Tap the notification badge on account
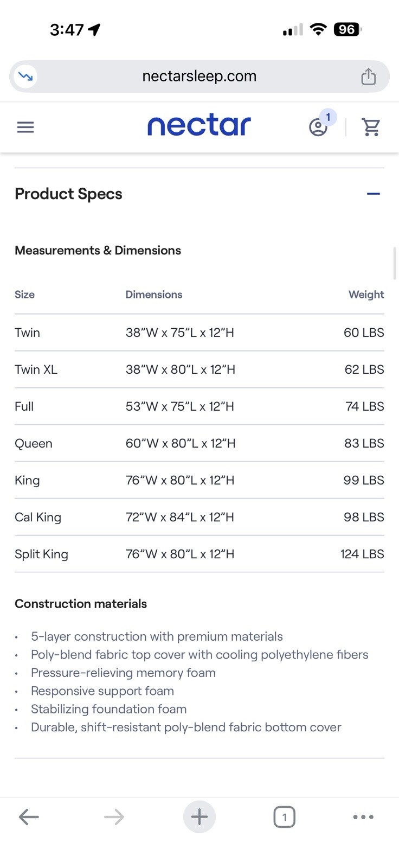This screenshot has width=399, height=868. coord(328,117)
